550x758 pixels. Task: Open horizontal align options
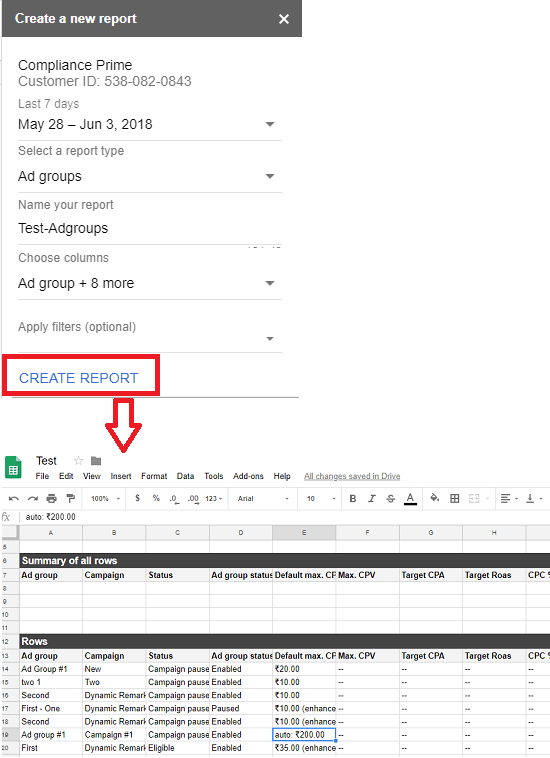[x=508, y=498]
